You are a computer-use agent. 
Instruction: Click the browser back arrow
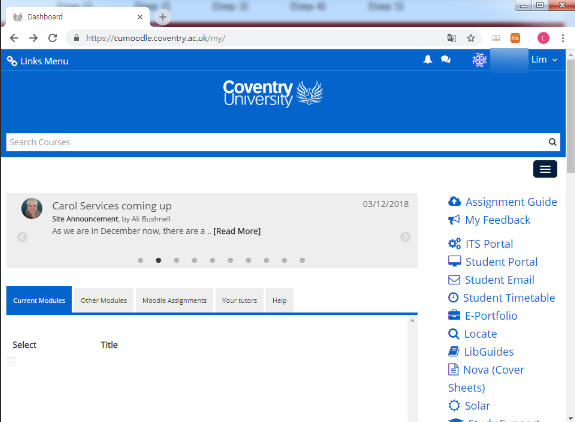(x=14, y=38)
